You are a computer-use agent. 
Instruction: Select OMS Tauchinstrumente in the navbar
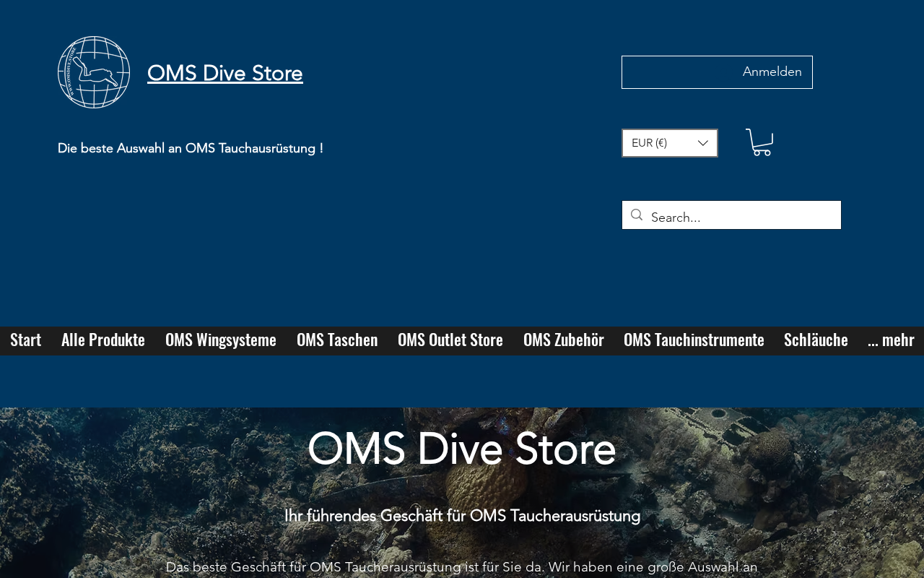(x=694, y=340)
